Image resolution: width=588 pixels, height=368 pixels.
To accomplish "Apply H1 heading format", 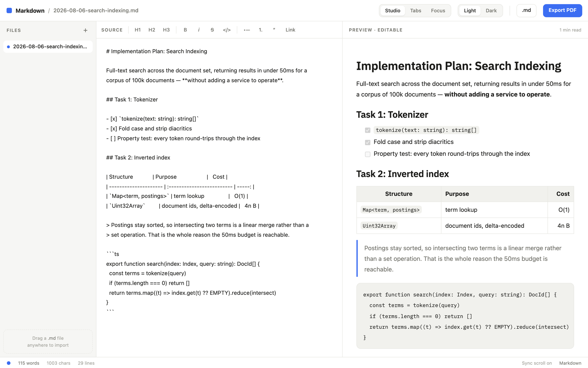I will (x=138, y=30).
